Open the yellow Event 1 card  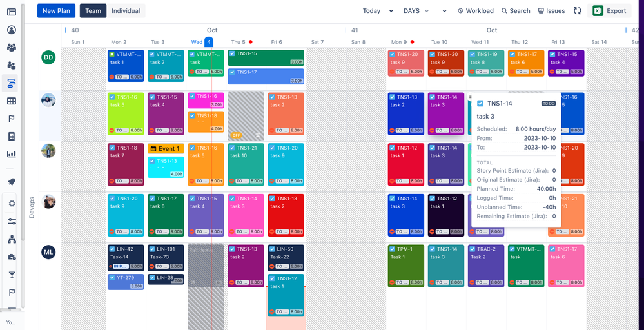[x=166, y=149]
